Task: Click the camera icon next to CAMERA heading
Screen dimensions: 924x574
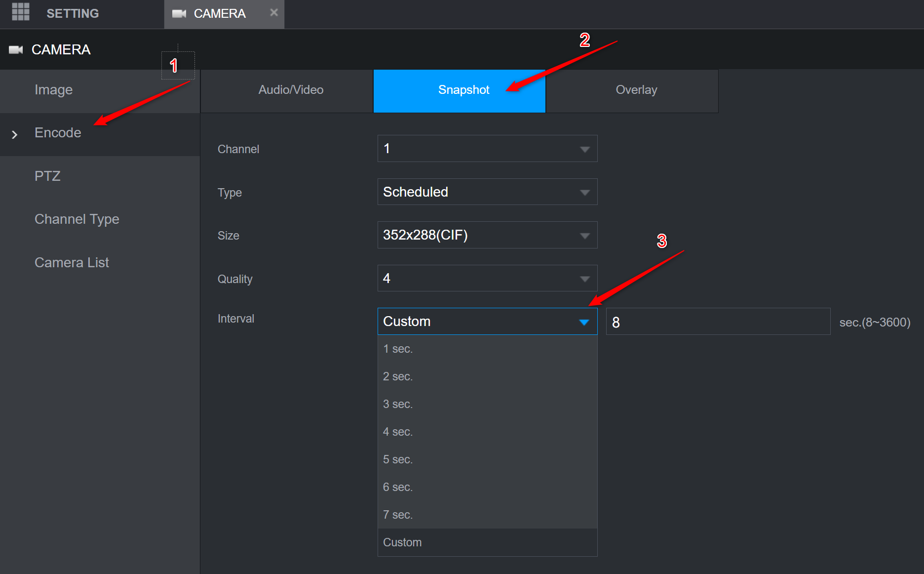Action: click(x=16, y=49)
